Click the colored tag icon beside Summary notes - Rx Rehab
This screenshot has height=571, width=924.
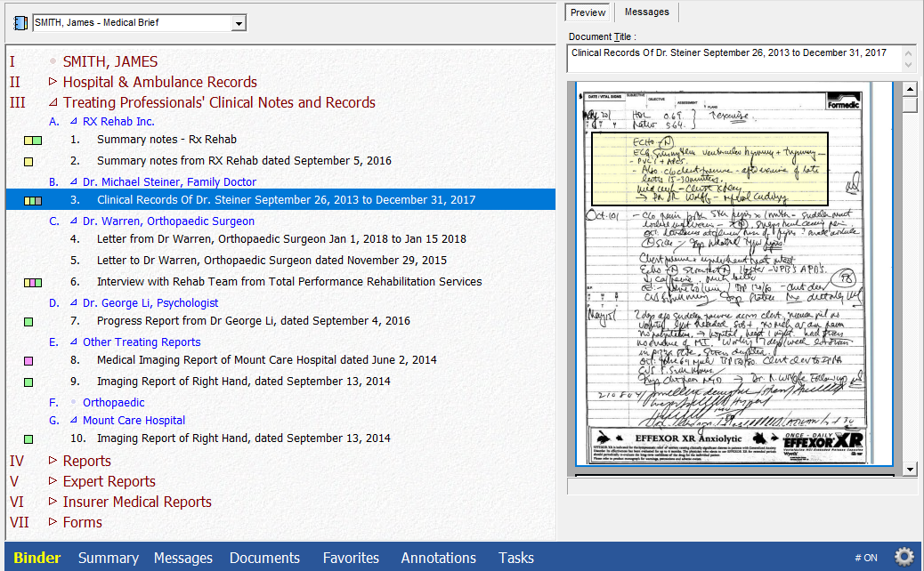[33, 141]
